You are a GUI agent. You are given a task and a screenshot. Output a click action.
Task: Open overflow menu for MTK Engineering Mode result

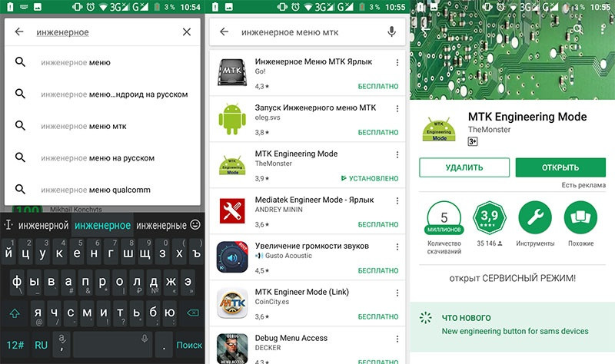(x=397, y=154)
